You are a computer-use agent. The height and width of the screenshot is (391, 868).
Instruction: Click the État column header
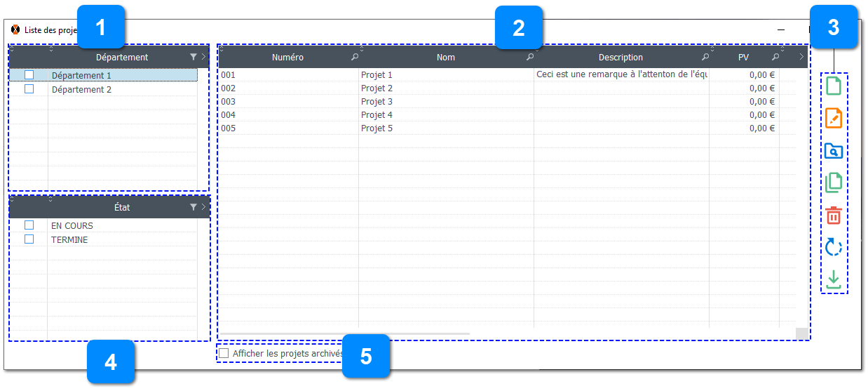pyautogui.click(x=122, y=208)
